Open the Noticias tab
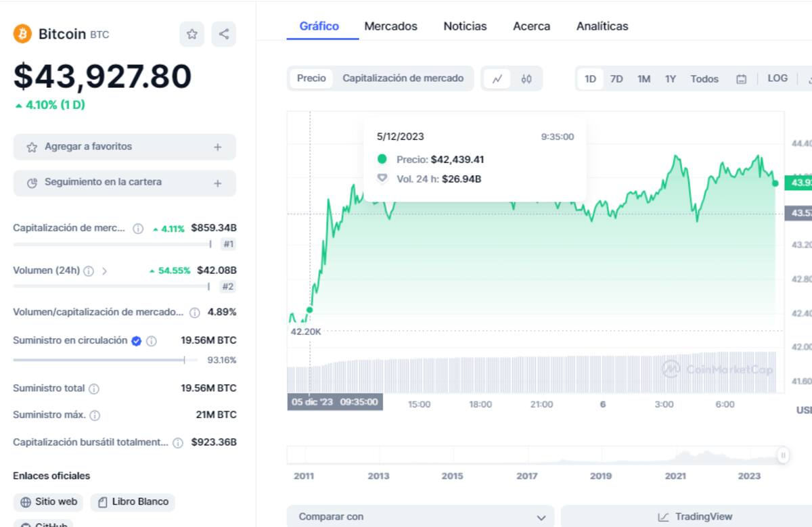Viewport: 812px width, 527px height. pos(465,26)
